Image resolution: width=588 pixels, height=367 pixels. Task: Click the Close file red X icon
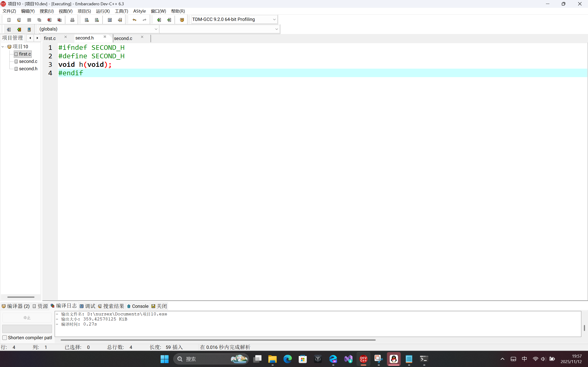coord(49,20)
